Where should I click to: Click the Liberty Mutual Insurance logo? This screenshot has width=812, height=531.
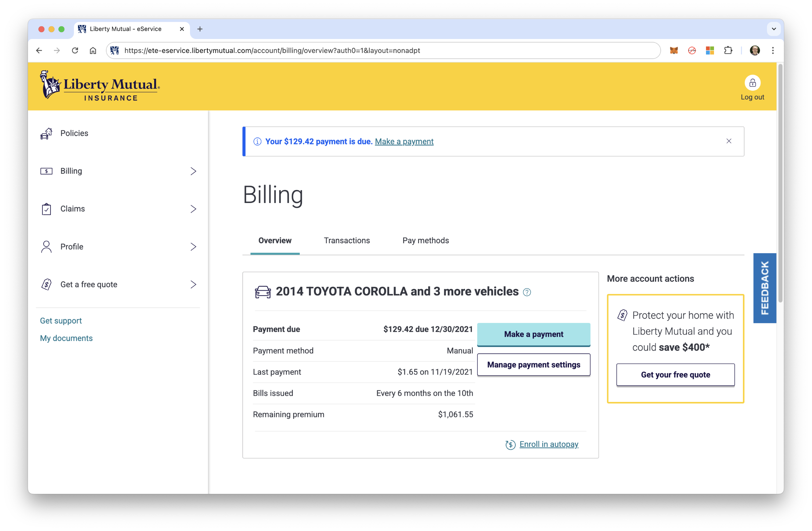coord(100,86)
